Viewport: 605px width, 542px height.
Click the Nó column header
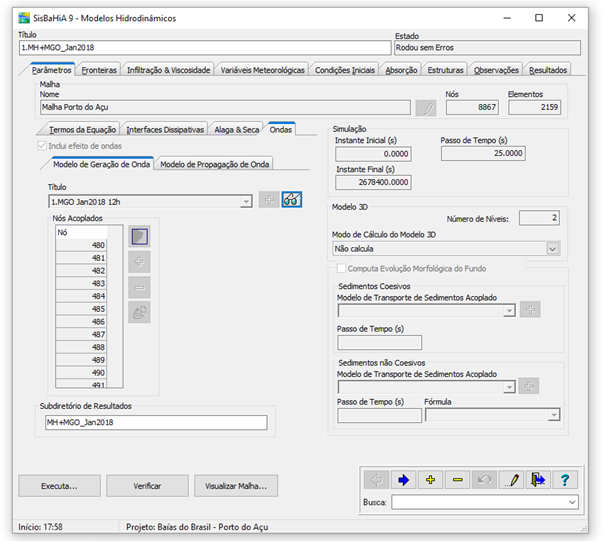(x=81, y=232)
